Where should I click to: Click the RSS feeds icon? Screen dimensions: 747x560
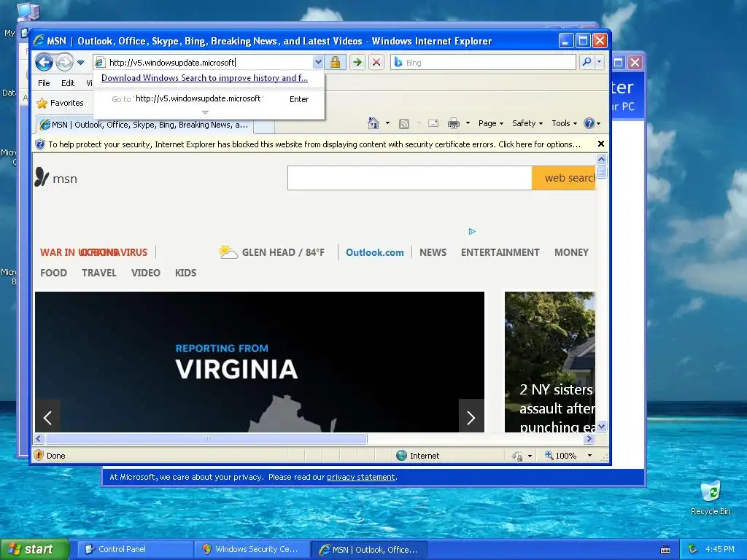404,124
